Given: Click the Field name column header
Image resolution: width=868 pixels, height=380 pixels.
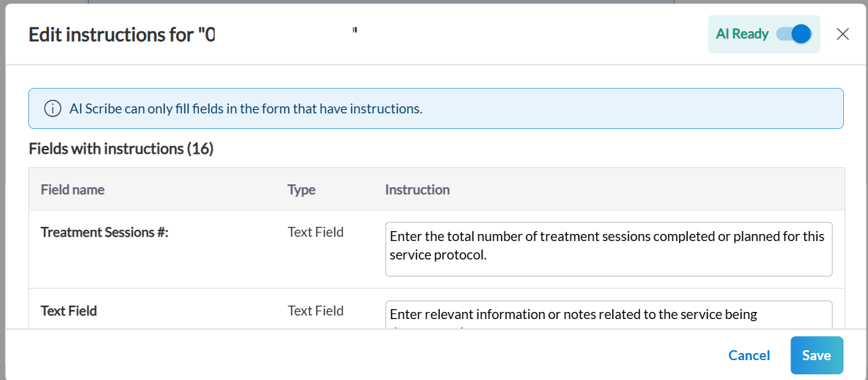Looking at the screenshot, I should tap(72, 189).
